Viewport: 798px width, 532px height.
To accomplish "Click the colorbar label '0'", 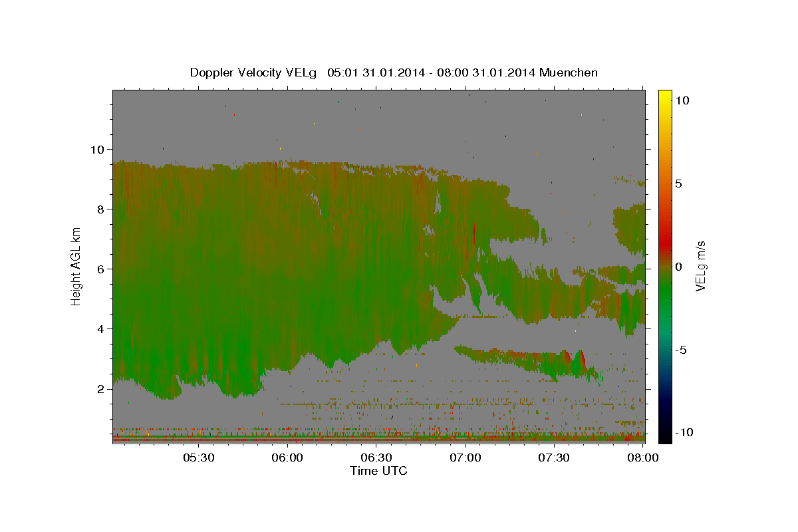I will pyautogui.click(x=679, y=267).
